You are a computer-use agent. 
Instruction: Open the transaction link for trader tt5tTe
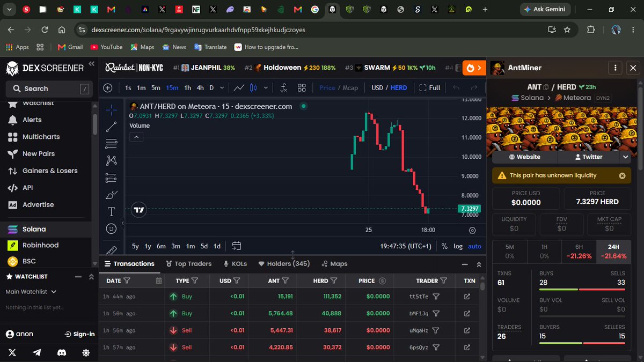(467, 297)
